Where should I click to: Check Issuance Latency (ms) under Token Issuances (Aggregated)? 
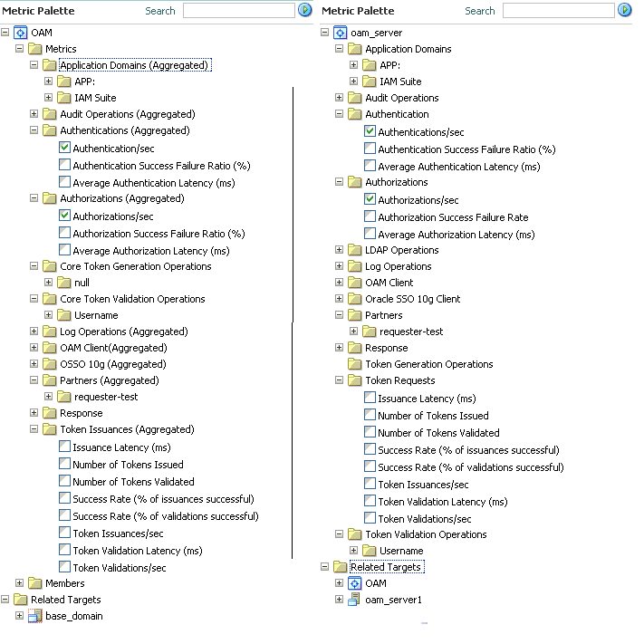(64, 446)
